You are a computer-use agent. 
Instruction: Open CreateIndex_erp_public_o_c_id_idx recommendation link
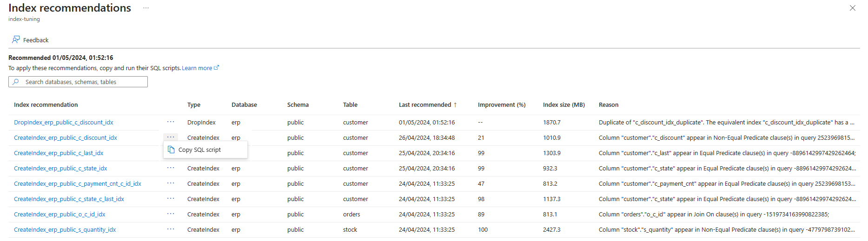[x=60, y=215]
